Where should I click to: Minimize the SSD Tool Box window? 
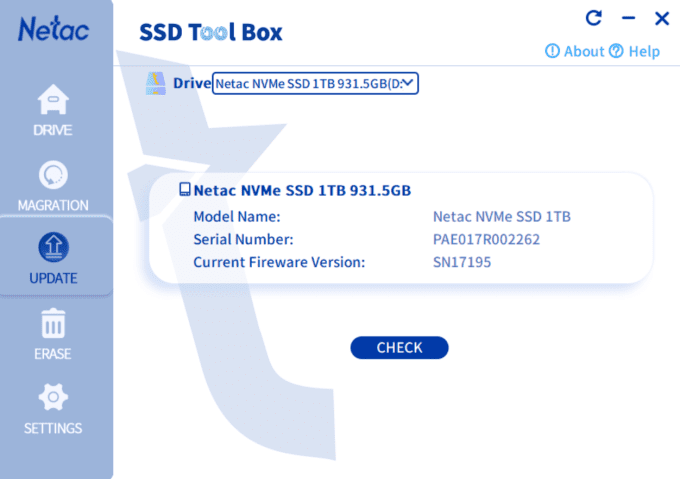(628, 18)
